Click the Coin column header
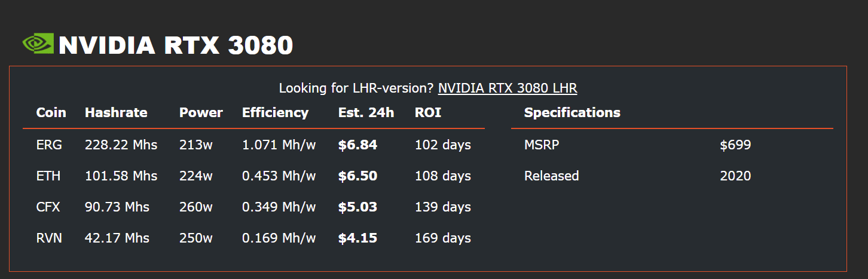868x279 pixels. click(51, 112)
